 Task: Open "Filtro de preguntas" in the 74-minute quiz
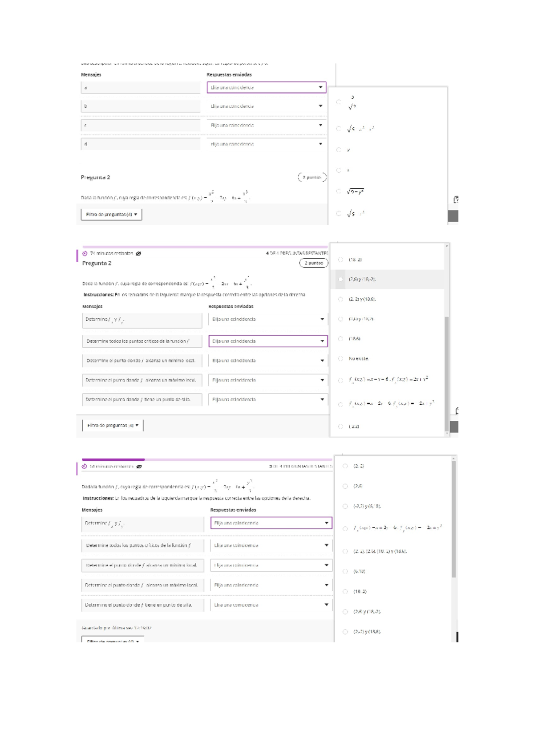pyautogui.click(x=113, y=425)
